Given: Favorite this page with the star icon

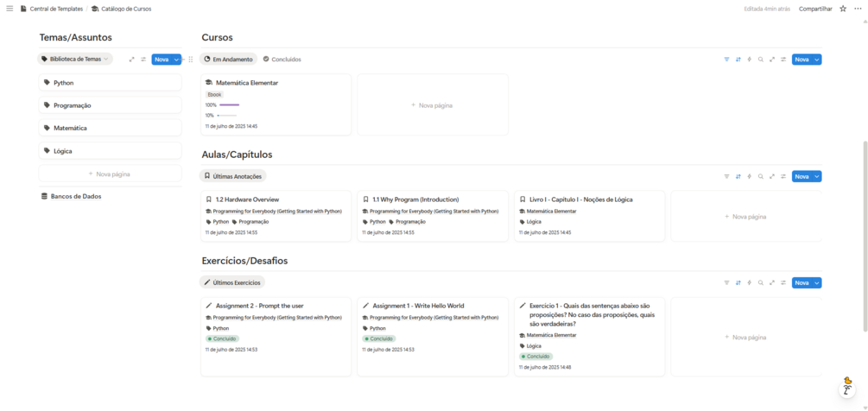Looking at the screenshot, I should pyautogui.click(x=843, y=9).
